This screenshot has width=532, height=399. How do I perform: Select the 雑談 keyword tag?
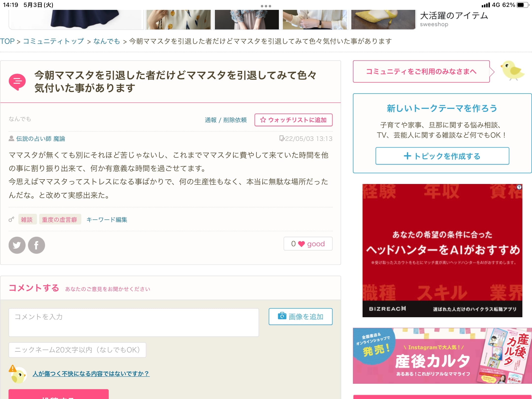[x=27, y=219]
